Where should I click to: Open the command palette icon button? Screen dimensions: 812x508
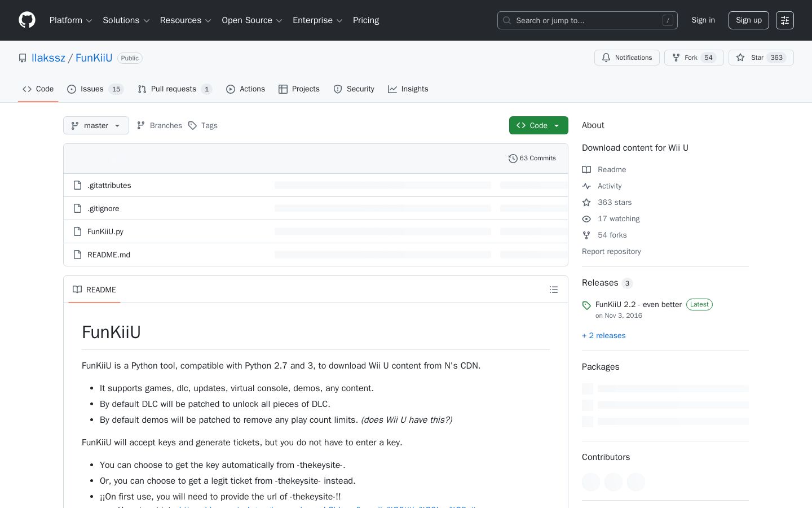pos(785,20)
